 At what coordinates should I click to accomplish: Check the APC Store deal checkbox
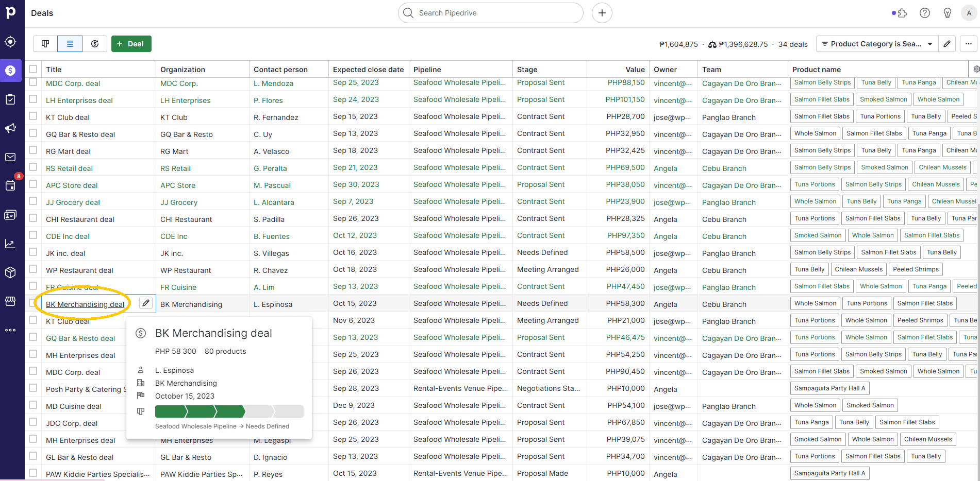pyautogui.click(x=34, y=184)
